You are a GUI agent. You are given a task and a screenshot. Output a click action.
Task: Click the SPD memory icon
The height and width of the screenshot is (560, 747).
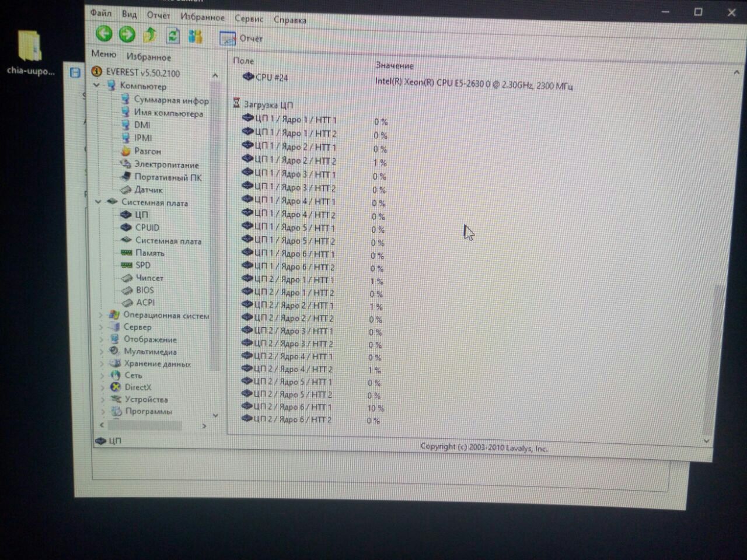tap(126, 265)
